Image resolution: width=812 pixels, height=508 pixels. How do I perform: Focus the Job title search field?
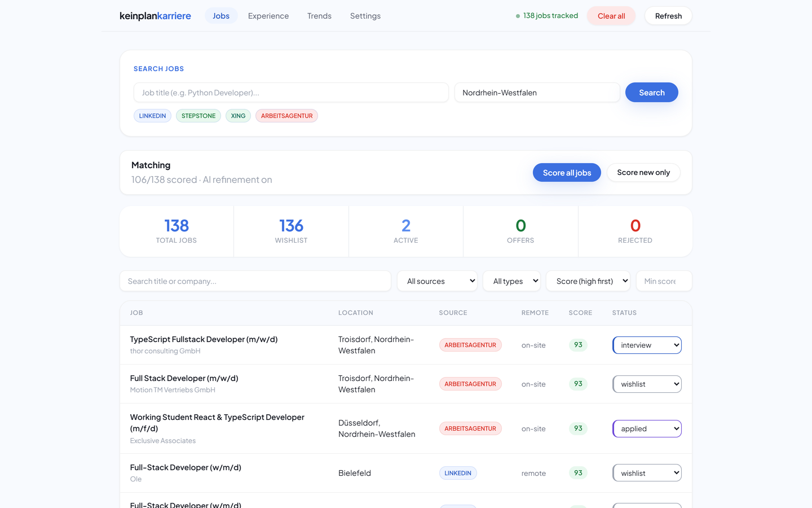click(x=291, y=93)
